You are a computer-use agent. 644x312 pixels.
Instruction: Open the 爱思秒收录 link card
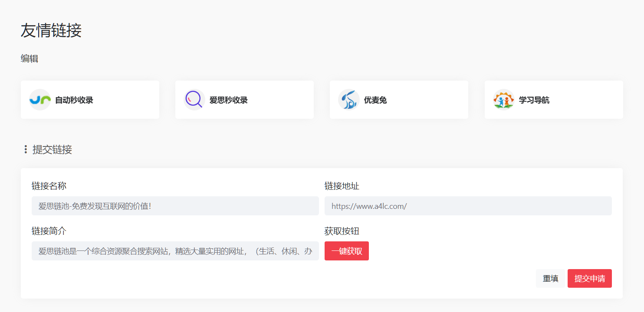tap(244, 99)
